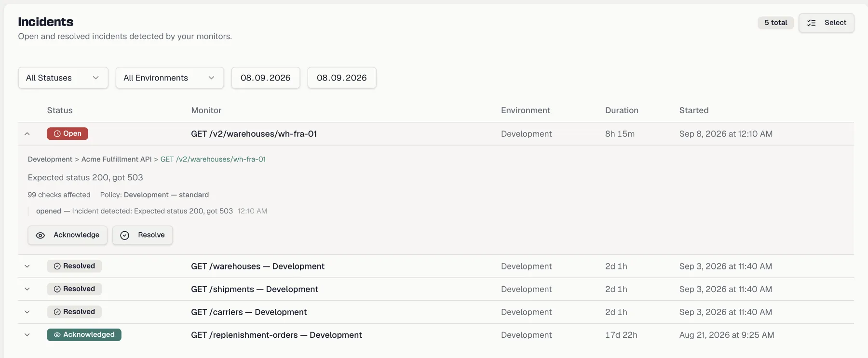Click the start date field 08.09.2026
The image size is (868, 358).
[266, 78]
